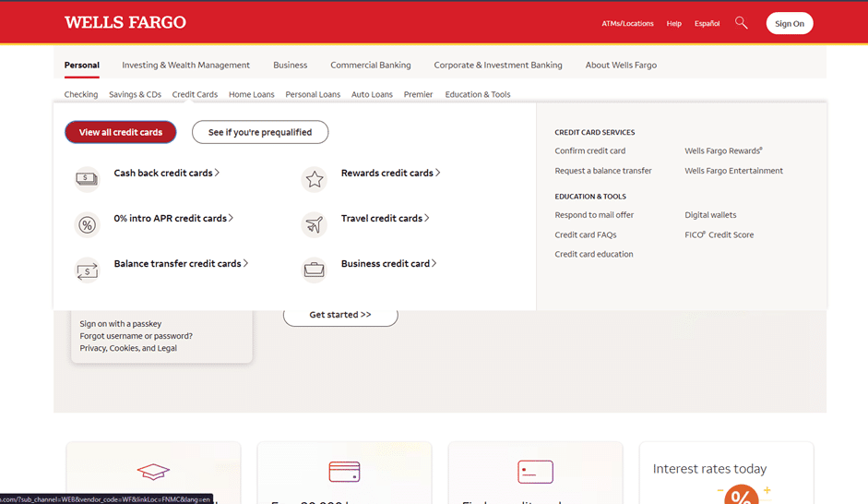Click the balance transfer arrows icon
868x504 pixels.
pyautogui.click(x=87, y=270)
